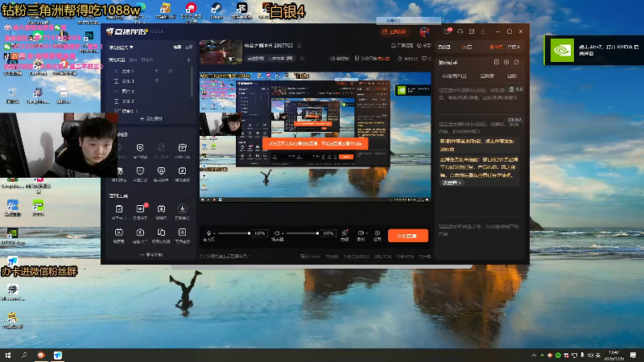The width and height of the screenshot is (644, 362).
Task: Edit the stream title with pencil icon
Action: (x=299, y=45)
